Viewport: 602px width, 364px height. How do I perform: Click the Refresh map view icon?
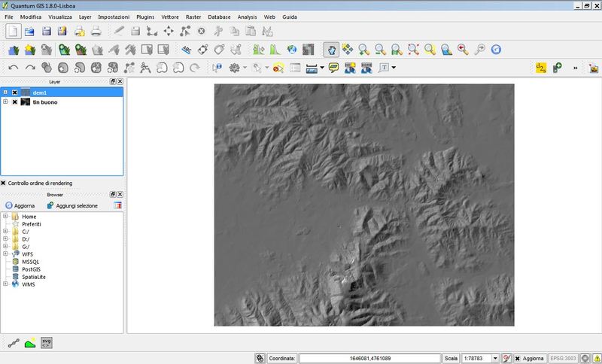(496, 50)
